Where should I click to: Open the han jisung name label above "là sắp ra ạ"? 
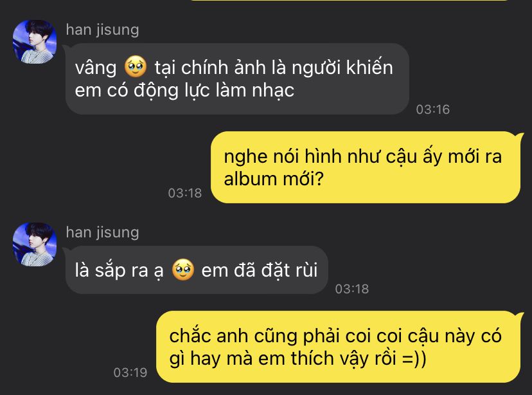102,233
